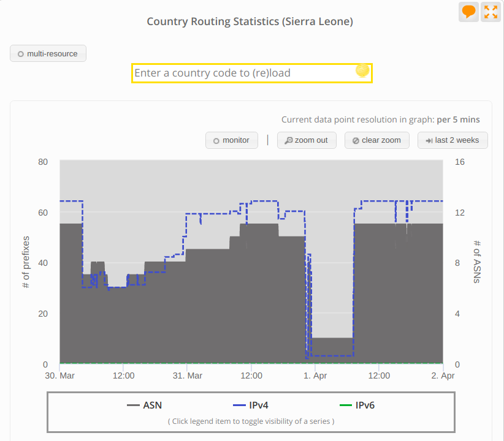
Task: Activate the multi-resource mode
Action: pyautogui.click(x=48, y=53)
